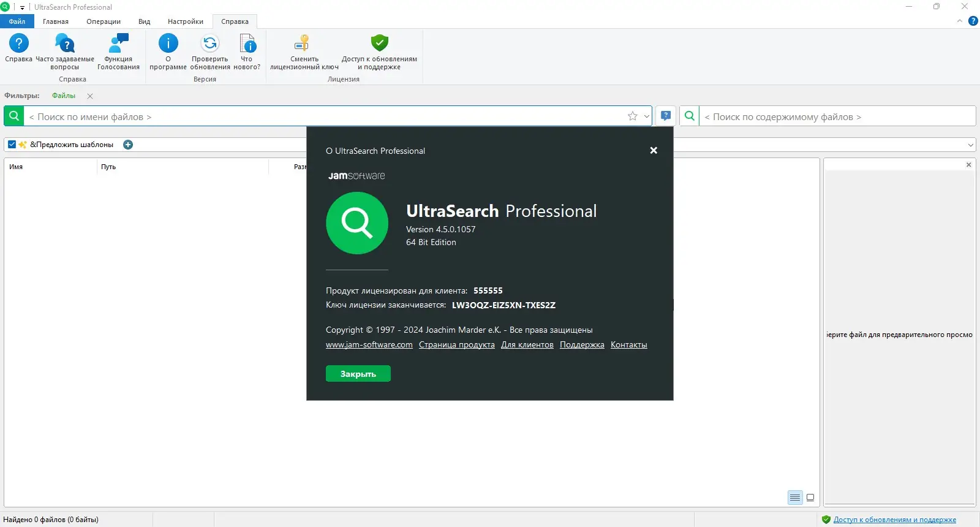
Task: Open the www.jam-software.com link
Action: tap(369, 345)
